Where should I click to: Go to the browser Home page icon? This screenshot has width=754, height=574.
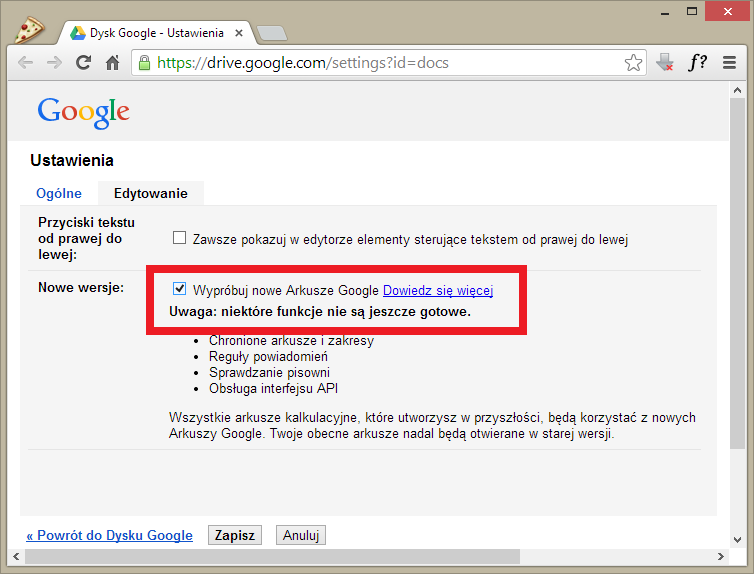coord(113,62)
